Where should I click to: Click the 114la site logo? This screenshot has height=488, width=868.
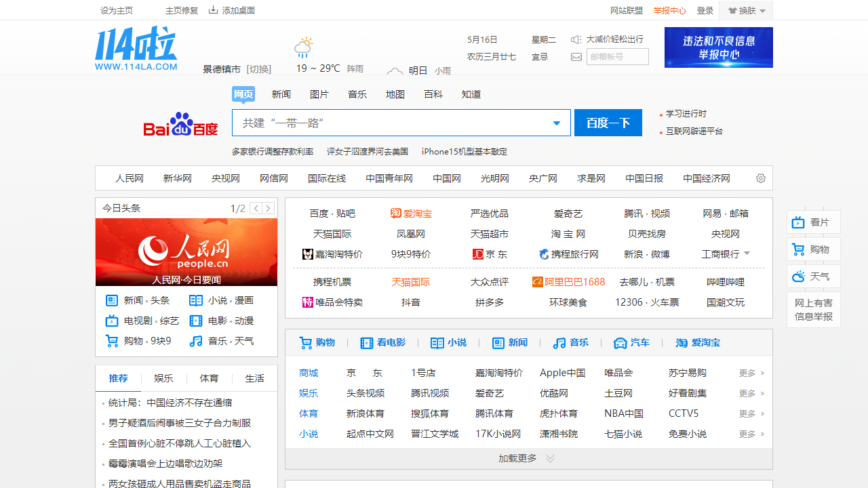136,48
